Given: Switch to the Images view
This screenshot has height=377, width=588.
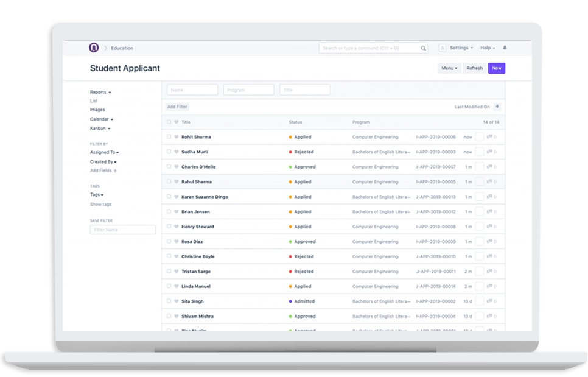Looking at the screenshot, I should tap(97, 110).
